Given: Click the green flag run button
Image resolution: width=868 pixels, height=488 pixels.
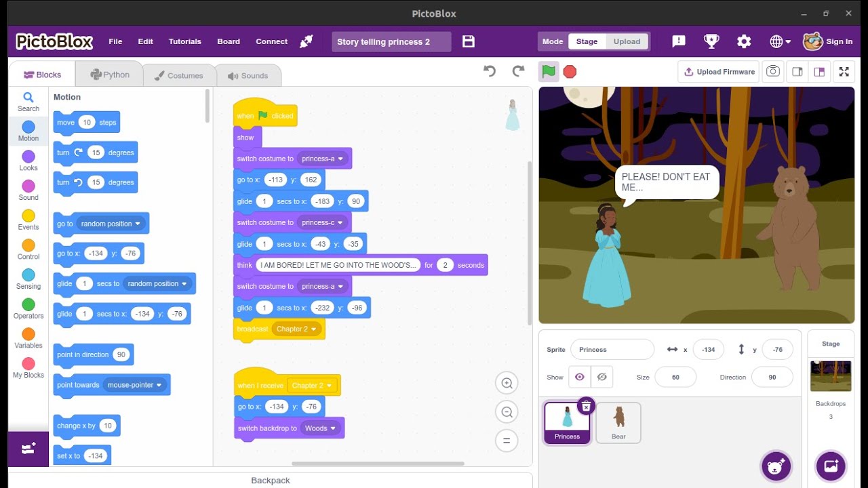Looking at the screenshot, I should tap(549, 71).
